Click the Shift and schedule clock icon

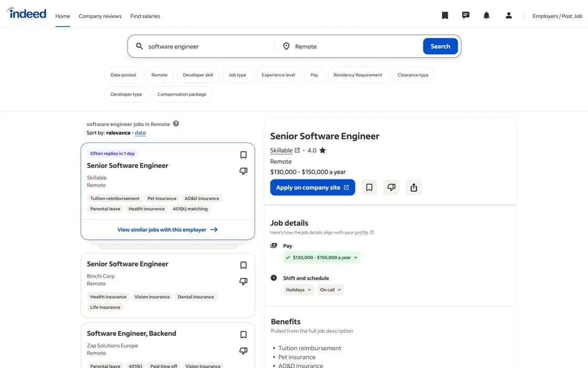(x=274, y=278)
